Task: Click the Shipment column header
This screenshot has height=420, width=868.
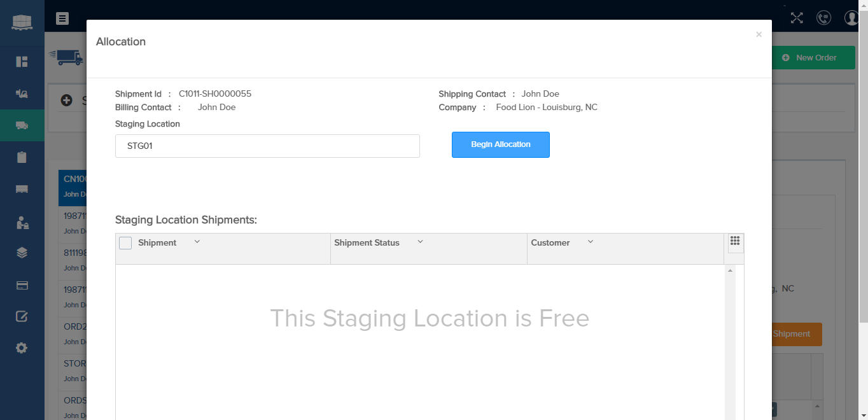Action: (x=157, y=242)
